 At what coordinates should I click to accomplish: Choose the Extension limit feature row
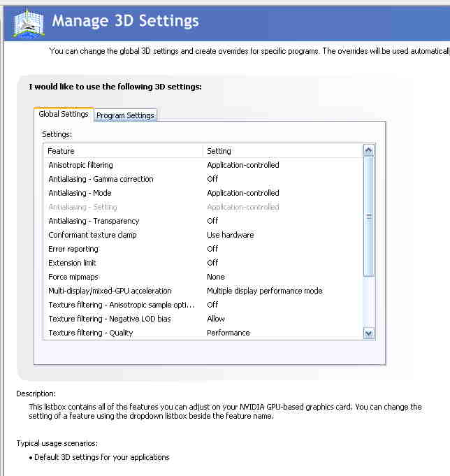point(72,263)
